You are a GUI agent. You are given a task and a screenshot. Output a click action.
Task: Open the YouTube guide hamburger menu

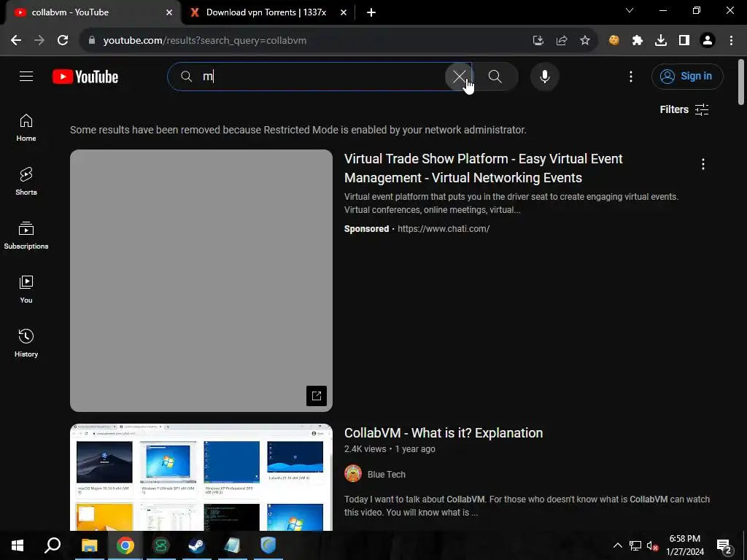(x=26, y=76)
